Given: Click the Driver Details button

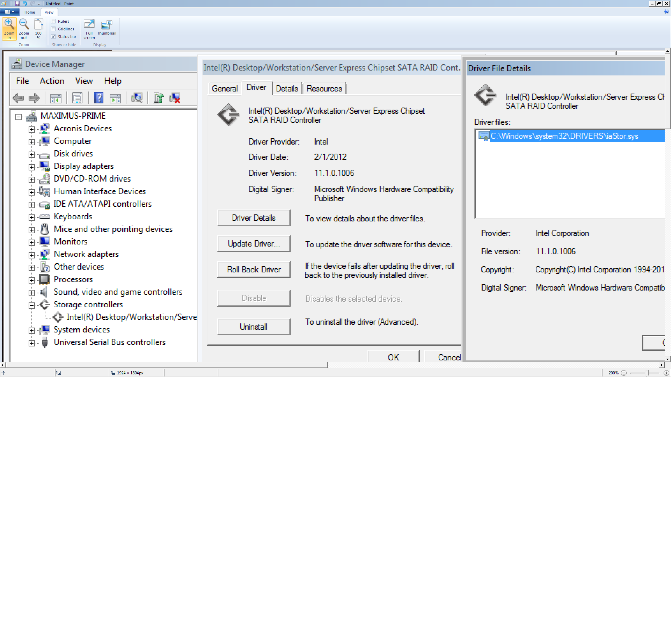Looking at the screenshot, I should point(254,218).
